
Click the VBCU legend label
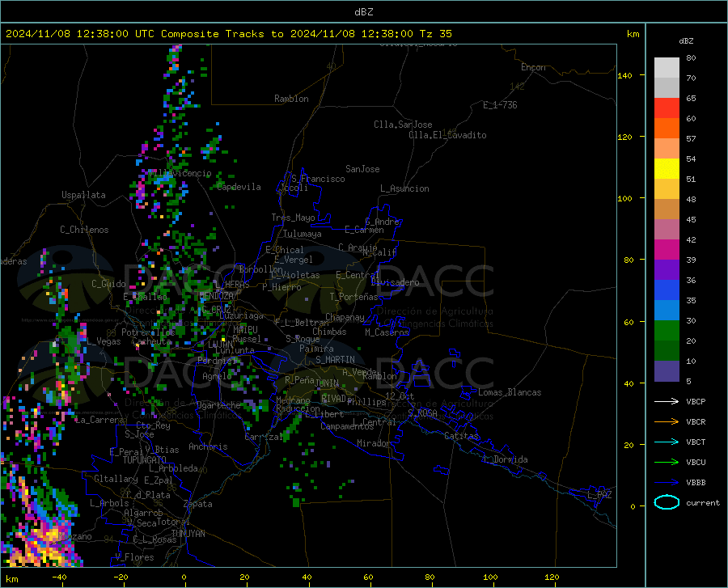pyautogui.click(x=696, y=463)
